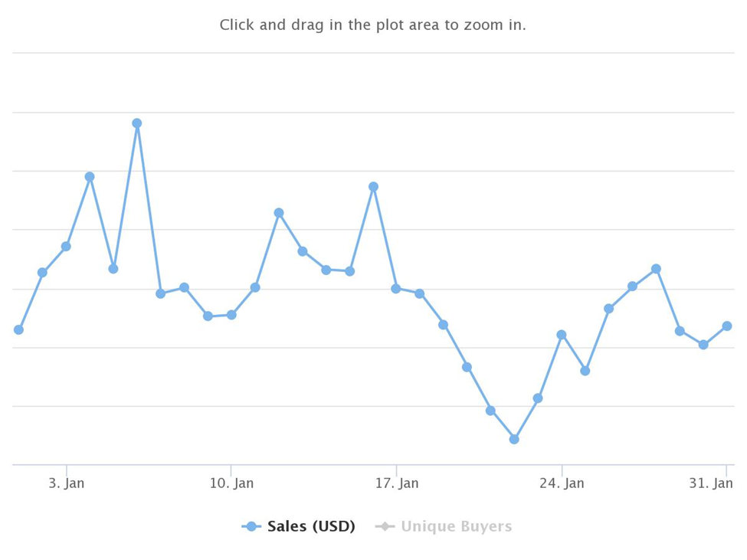Click the 4 Jan sales data point

pos(90,177)
